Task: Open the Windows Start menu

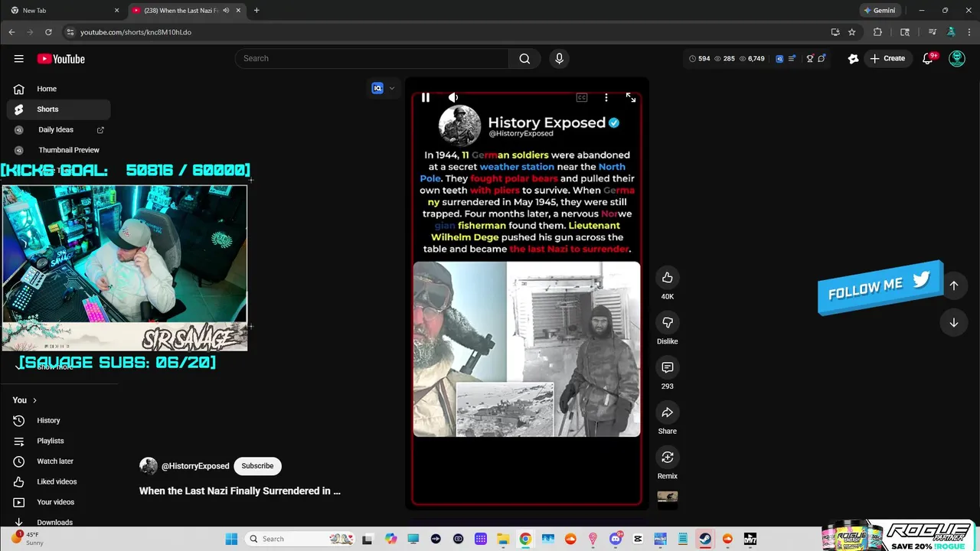Action: (231, 539)
